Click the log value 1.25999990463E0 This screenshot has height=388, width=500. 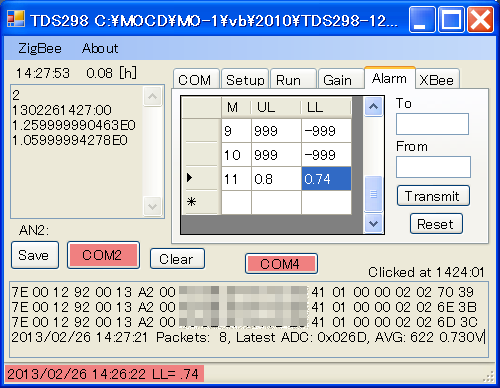pyautogui.click(x=74, y=125)
